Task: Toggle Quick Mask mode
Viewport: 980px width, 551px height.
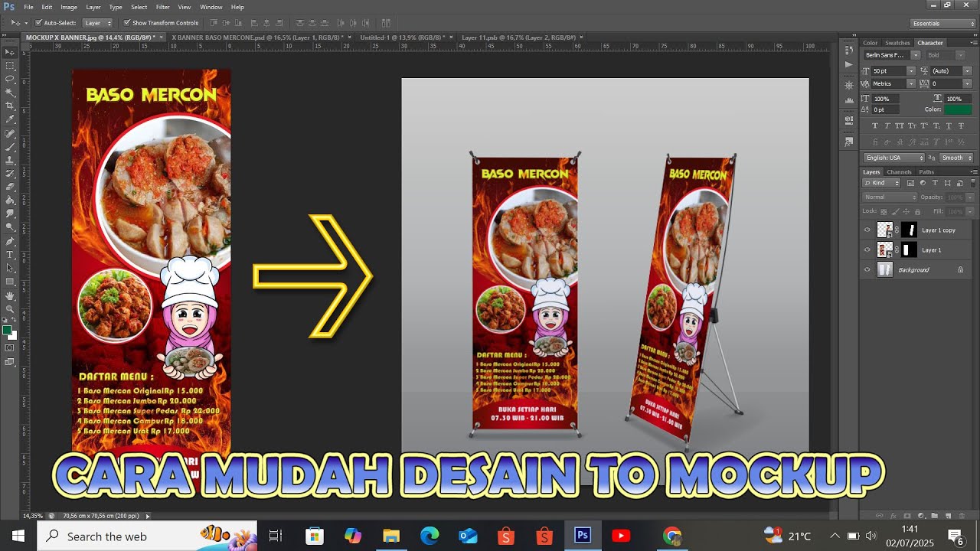Action: [x=10, y=348]
